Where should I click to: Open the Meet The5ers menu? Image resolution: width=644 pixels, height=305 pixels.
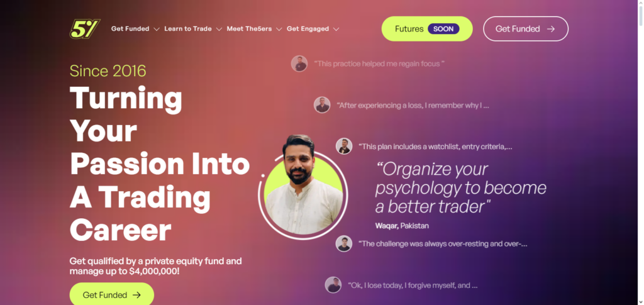pyautogui.click(x=249, y=29)
